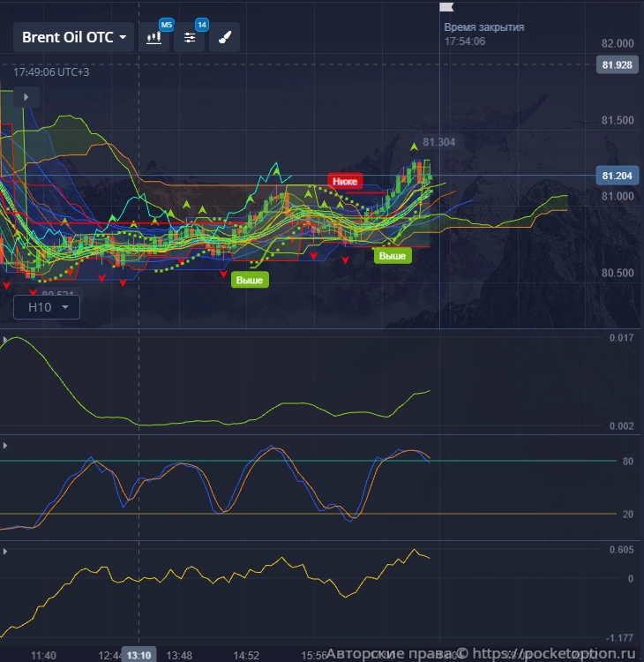
Task: Click the left Выше signal label
Action: (250, 280)
